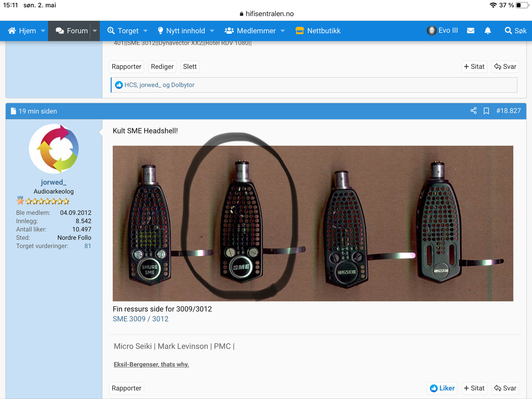Click the Forum speech bubbles icon
Image resolution: width=532 pixels, height=399 pixels.
point(59,31)
